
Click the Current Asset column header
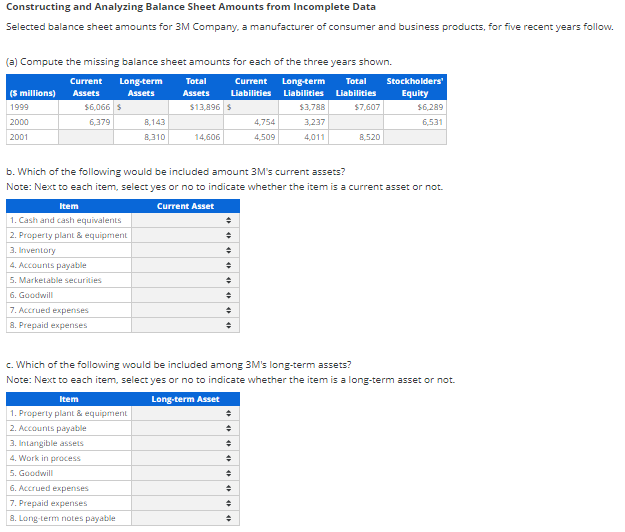click(185, 206)
